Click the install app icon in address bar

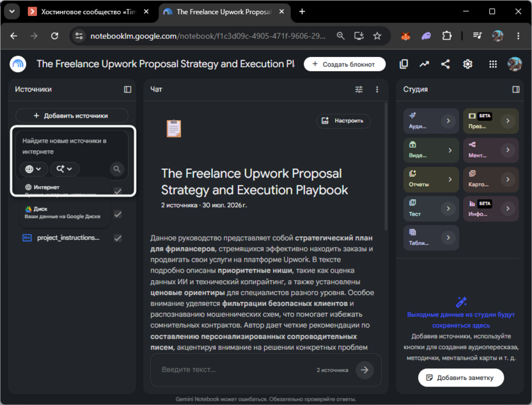359,36
